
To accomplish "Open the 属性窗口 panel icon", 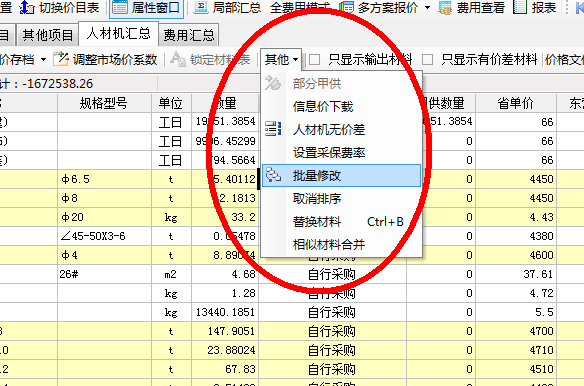I will 120,7.
